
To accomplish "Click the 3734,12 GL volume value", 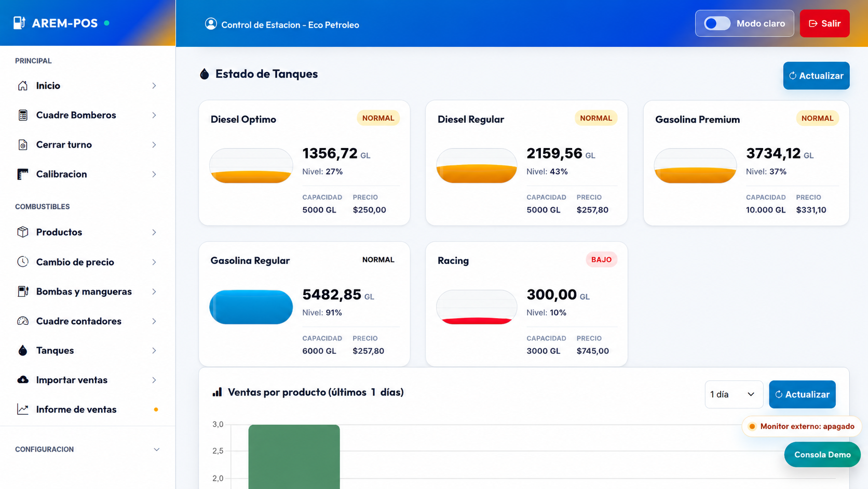I will (779, 154).
